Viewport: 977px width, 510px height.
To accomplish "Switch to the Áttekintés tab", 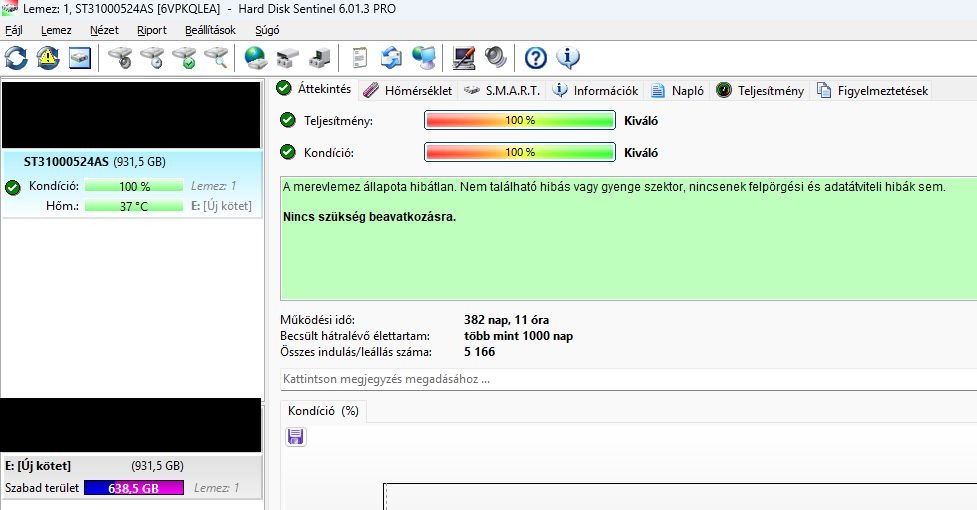I will 315,89.
